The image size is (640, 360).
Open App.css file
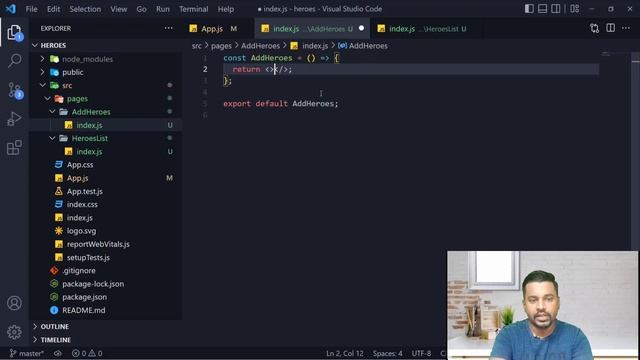click(106, 164)
